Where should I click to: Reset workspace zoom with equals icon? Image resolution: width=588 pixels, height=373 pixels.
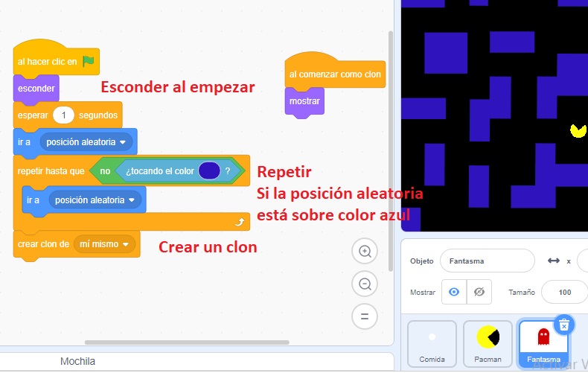(365, 316)
